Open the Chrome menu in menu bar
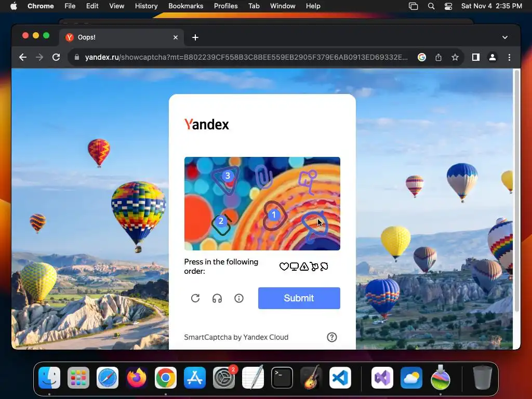The width and height of the screenshot is (532, 399). (41, 6)
